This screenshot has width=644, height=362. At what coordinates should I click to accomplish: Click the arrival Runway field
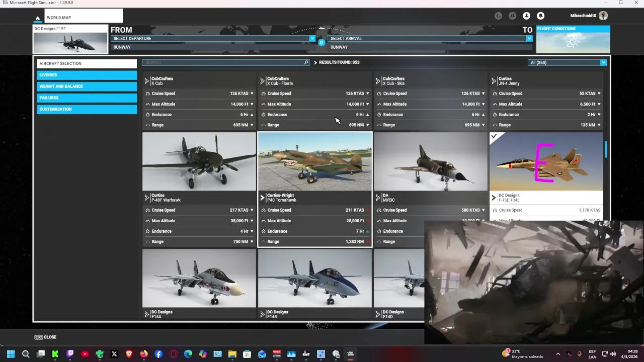click(x=430, y=47)
